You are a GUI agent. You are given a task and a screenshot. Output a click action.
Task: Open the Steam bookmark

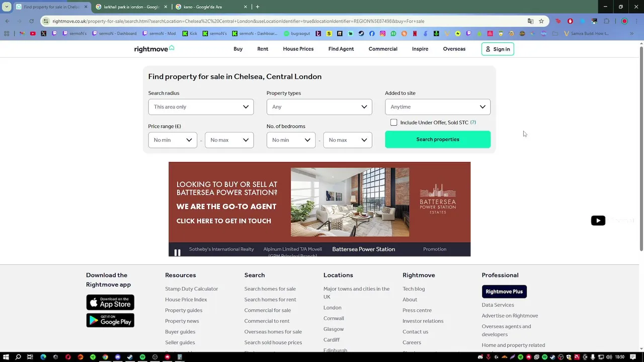pyautogui.click(x=361, y=34)
